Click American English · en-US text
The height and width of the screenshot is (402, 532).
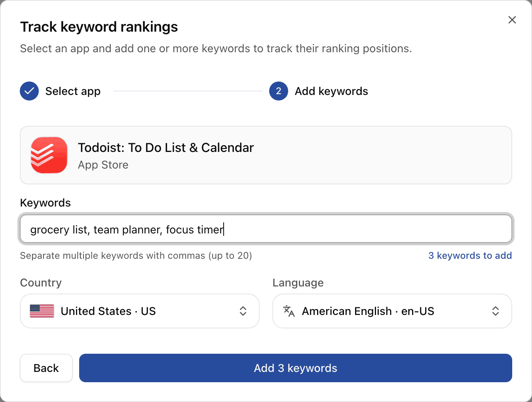368,311
